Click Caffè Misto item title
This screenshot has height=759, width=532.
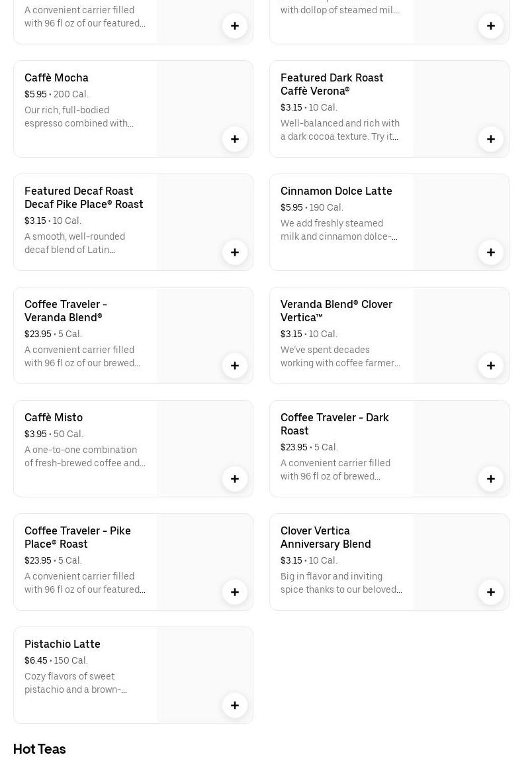[x=54, y=417]
